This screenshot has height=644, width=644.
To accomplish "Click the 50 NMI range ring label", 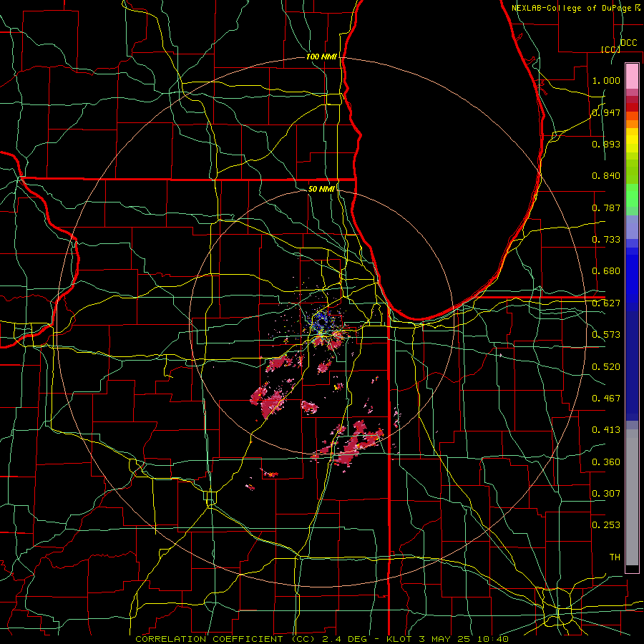I will 321,189.
